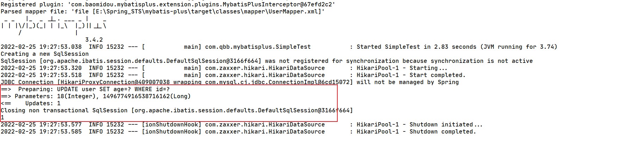Click the JDBC Connection HikariProxyConnection line
The width and height of the screenshot is (644, 142).
pos(176,82)
